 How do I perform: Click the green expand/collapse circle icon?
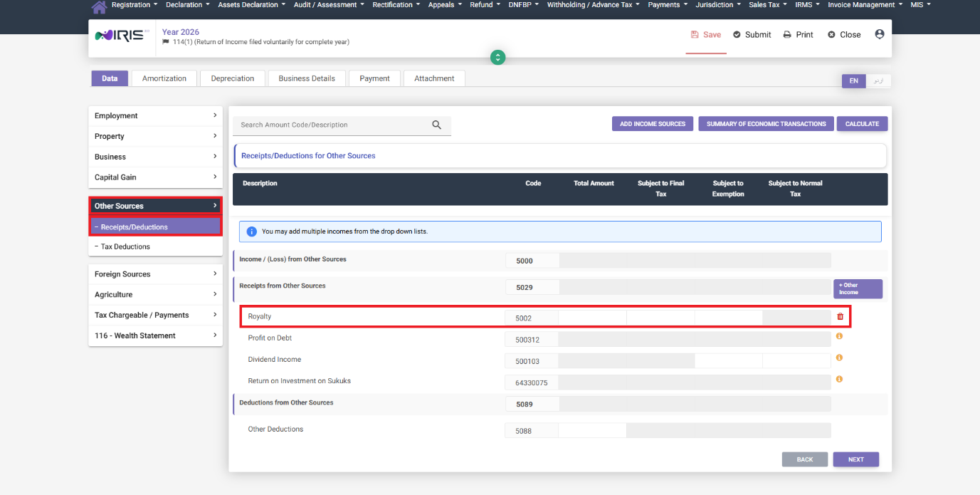pos(498,57)
